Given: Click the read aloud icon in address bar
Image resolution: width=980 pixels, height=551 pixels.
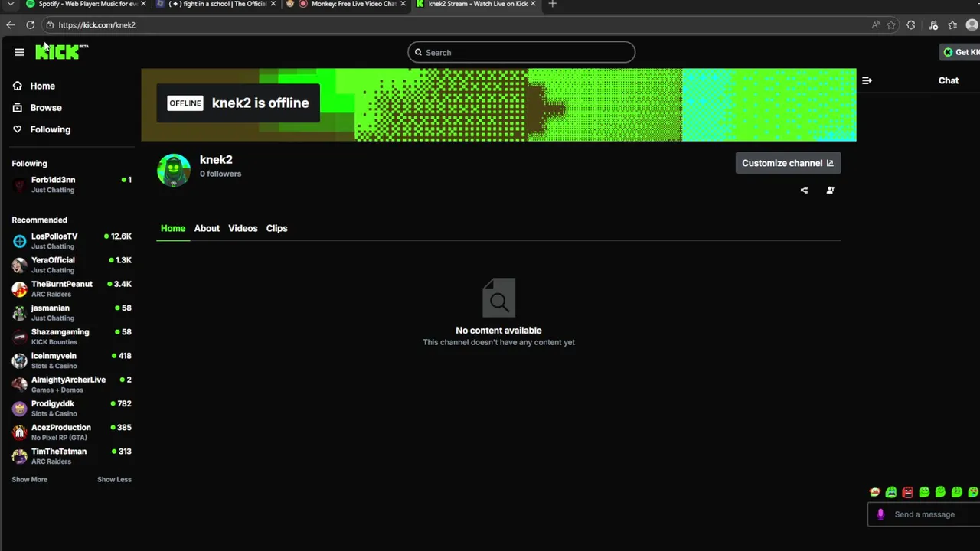Looking at the screenshot, I should pos(876,25).
